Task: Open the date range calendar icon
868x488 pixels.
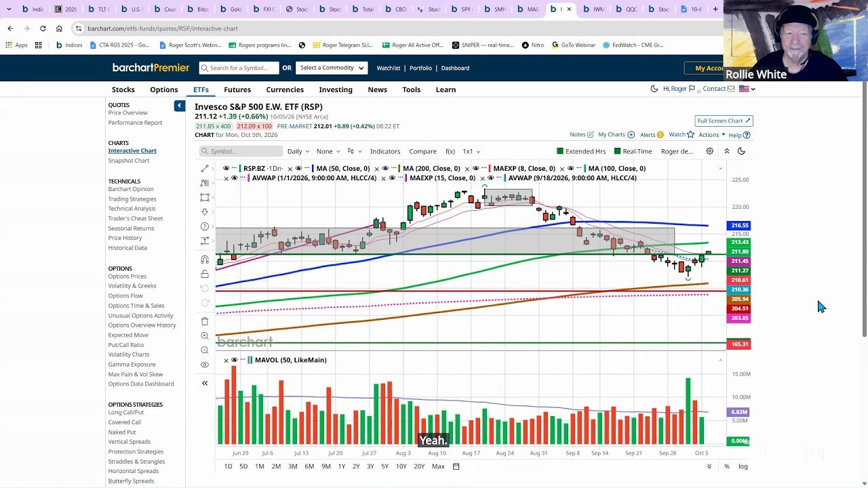Action: click(x=456, y=466)
